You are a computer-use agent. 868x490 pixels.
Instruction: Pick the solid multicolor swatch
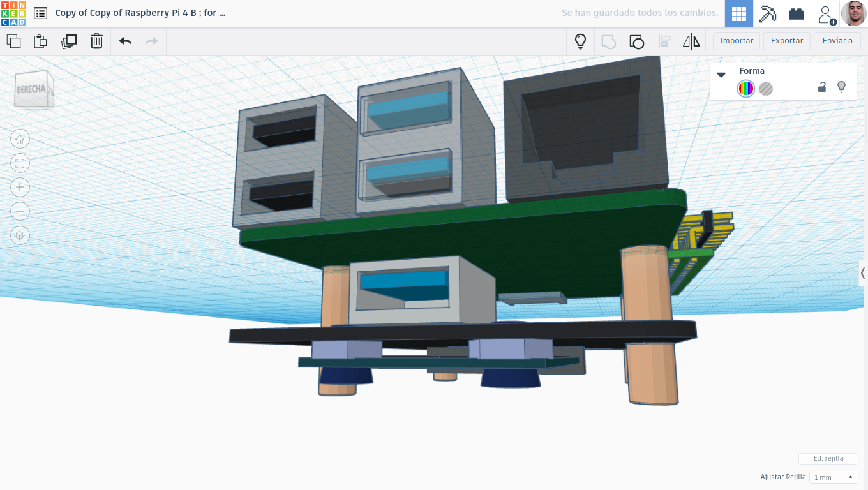point(745,89)
